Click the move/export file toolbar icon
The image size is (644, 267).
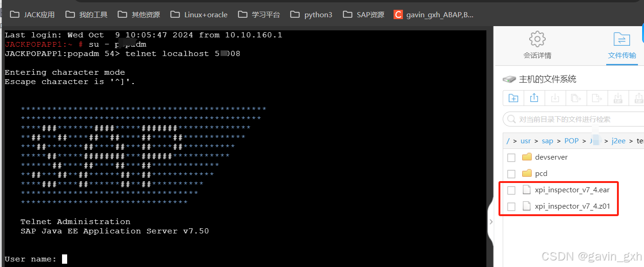coord(597,98)
